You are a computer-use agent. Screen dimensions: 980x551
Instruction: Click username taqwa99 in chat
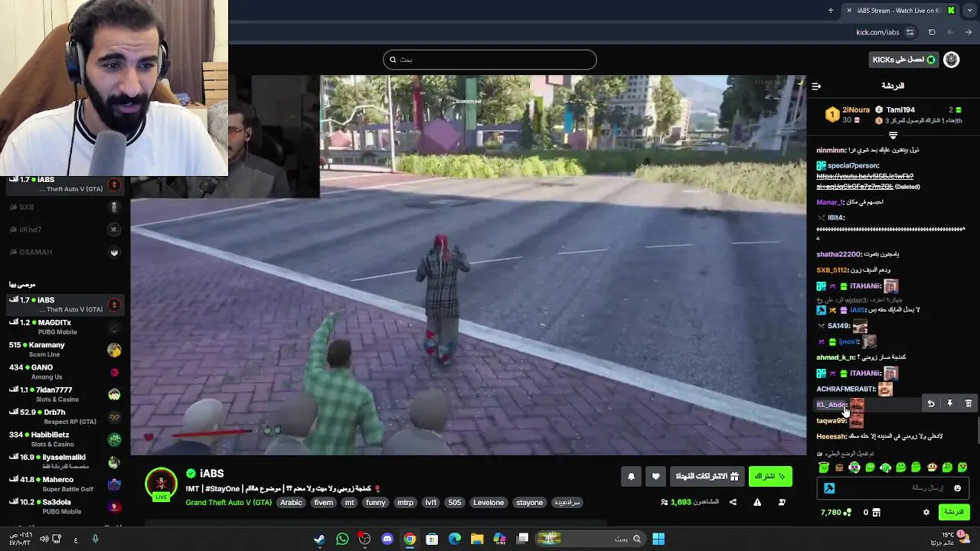point(831,421)
